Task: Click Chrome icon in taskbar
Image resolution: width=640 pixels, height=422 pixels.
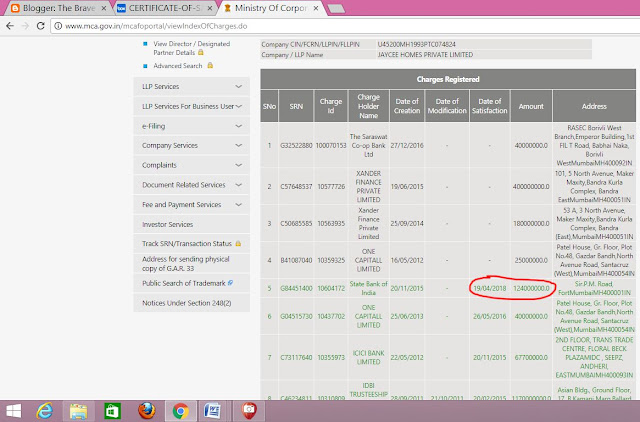Action: [180, 411]
